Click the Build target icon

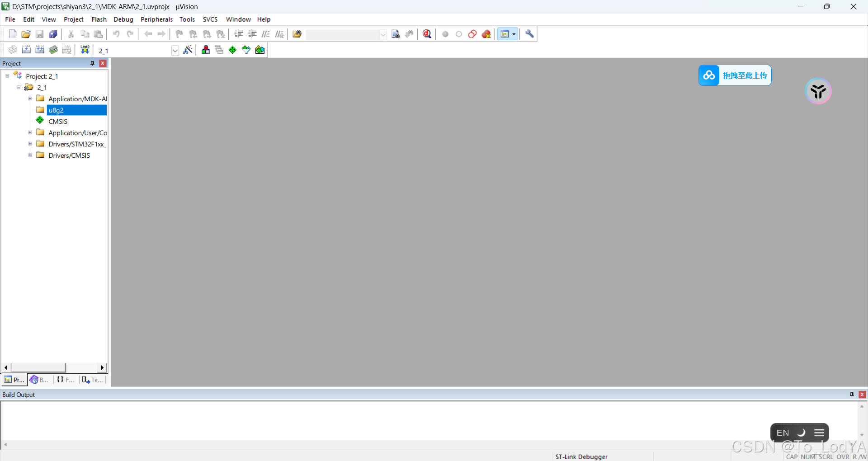26,50
